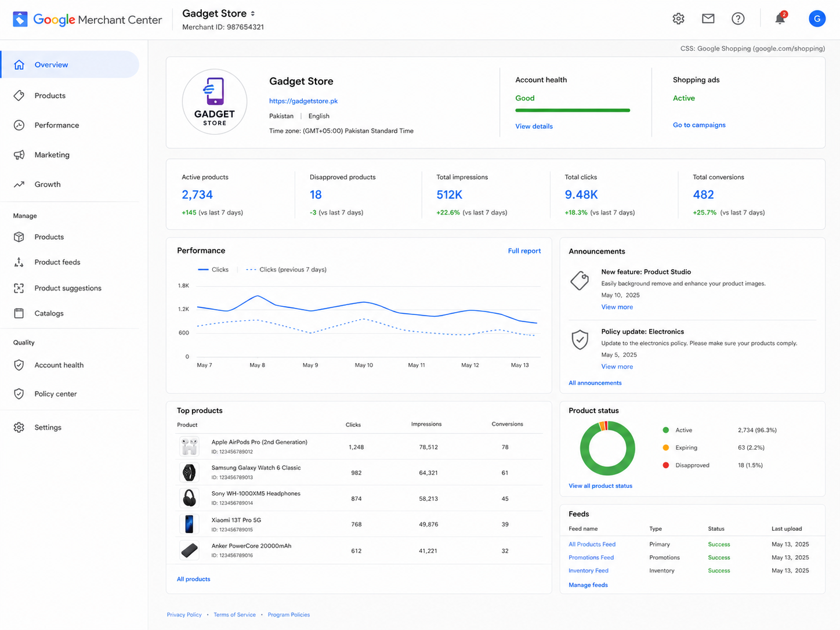
Task: Click the Apple AirPods Pro thumbnail
Action: [189, 447]
